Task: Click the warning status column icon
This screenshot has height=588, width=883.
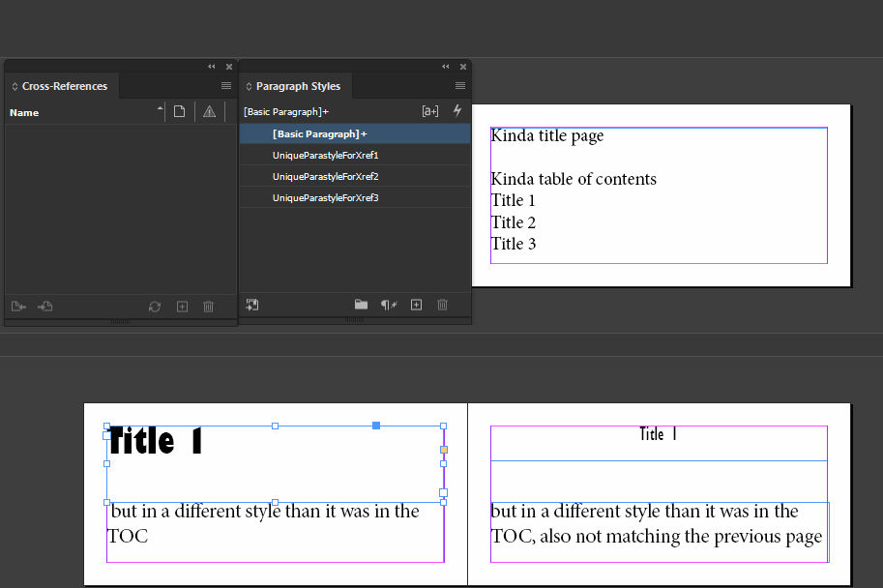Action: tap(210, 111)
